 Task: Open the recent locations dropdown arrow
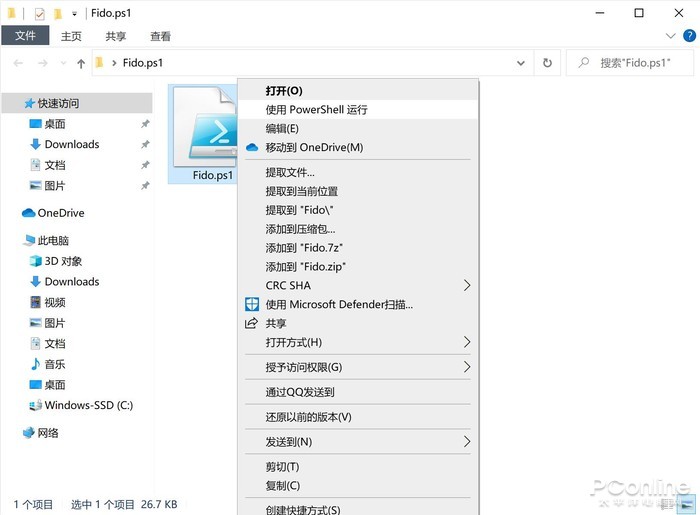[63, 63]
